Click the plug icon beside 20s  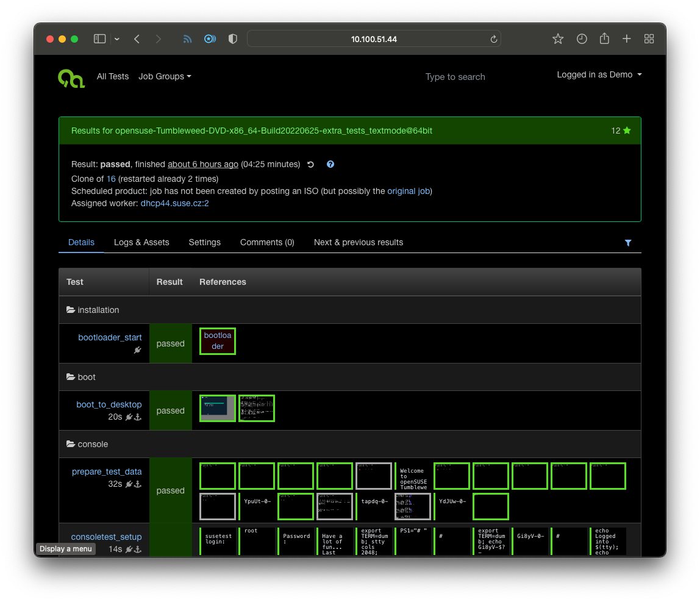[129, 417]
